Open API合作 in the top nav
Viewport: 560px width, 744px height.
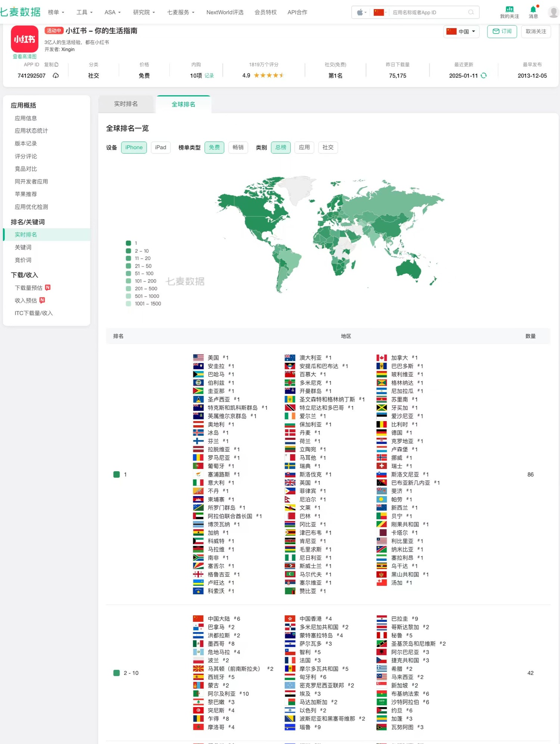click(297, 12)
